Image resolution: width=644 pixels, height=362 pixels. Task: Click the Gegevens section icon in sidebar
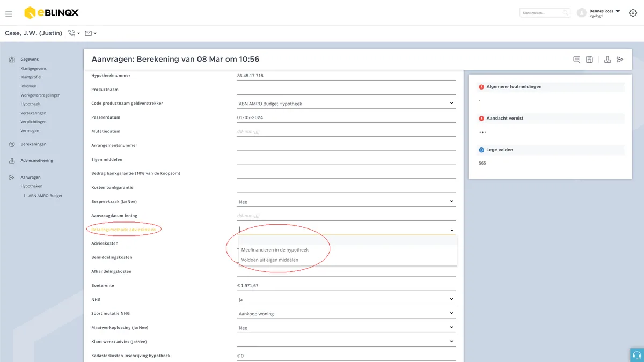[x=12, y=60]
